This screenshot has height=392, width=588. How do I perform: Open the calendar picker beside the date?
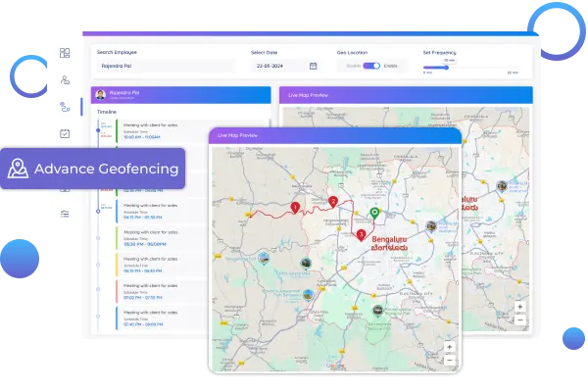coord(313,66)
